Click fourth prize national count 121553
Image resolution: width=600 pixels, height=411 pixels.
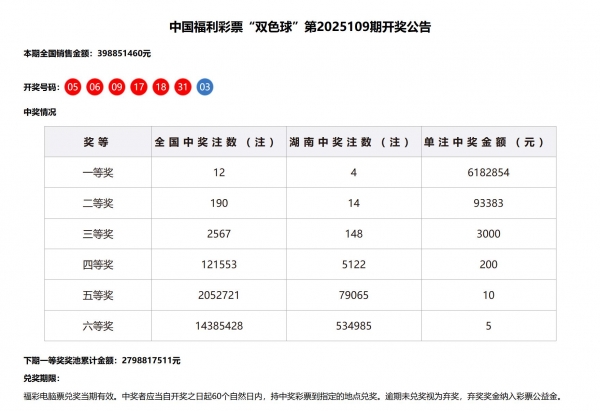[219, 264]
